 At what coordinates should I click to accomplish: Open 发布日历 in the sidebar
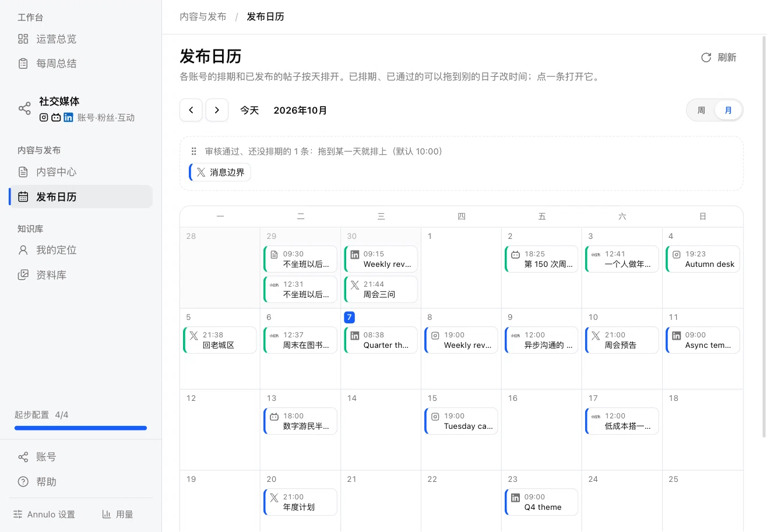coord(81,197)
